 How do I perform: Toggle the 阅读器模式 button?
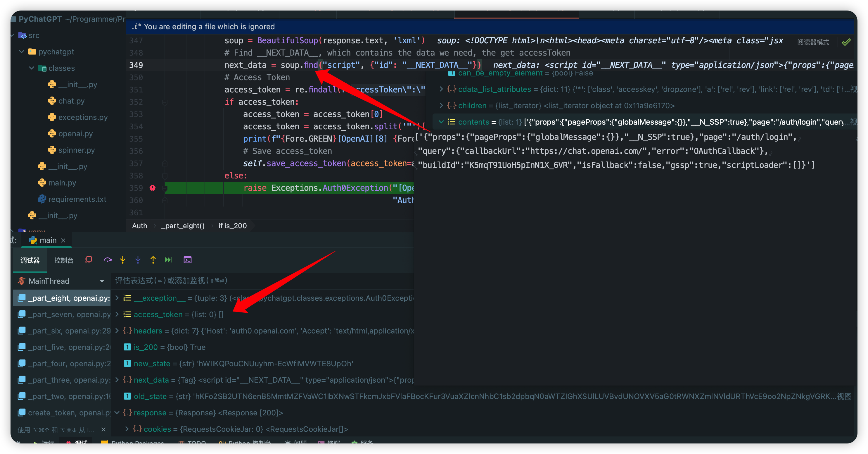(x=813, y=42)
